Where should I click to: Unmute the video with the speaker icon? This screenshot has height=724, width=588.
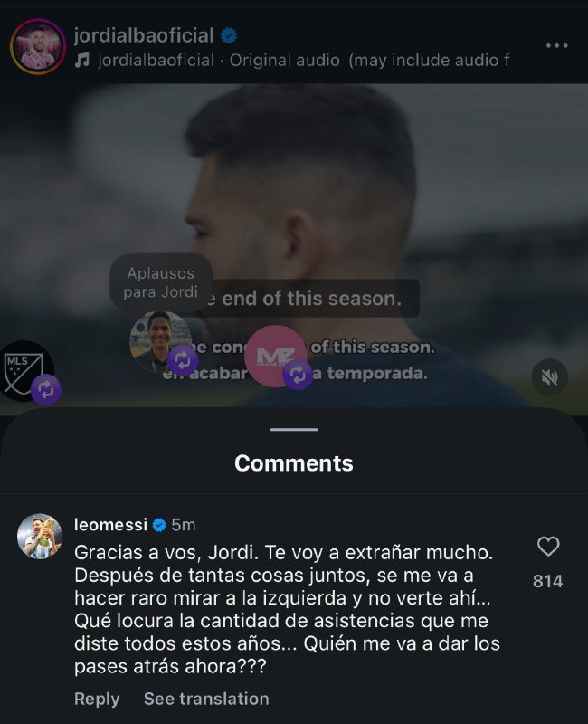click(549, 376)
